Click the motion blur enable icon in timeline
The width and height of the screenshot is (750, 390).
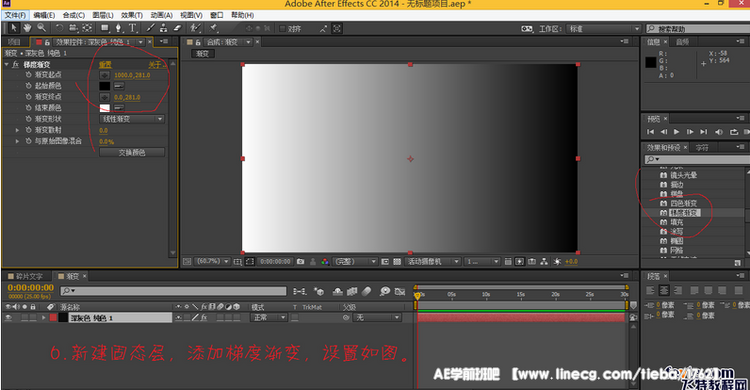[367, 291]
